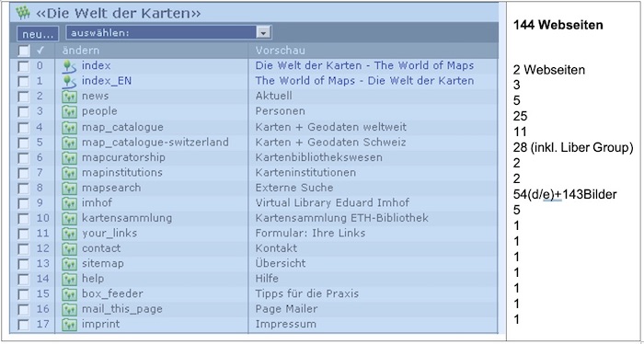This screenshot has height=344, width=644.
Task: Click the ändern column header
Action: click(81, 51)
